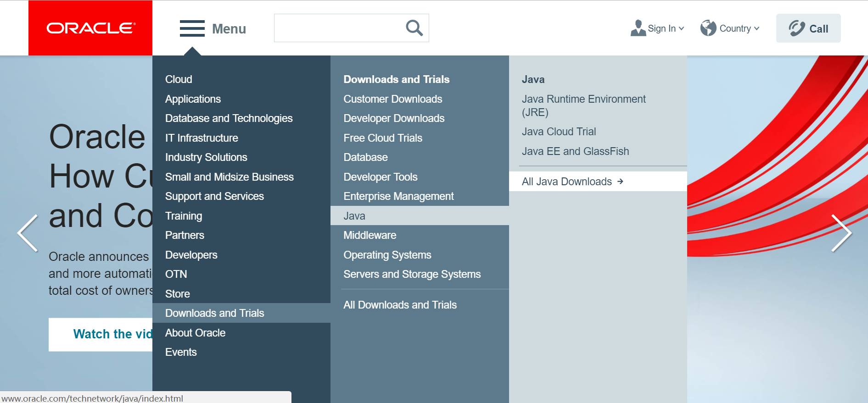Click Downloads and Trials submenu heading
Image resolution: width=868 pixels, height=403 pixels.
pyautogui.click(x=396, y=79)
